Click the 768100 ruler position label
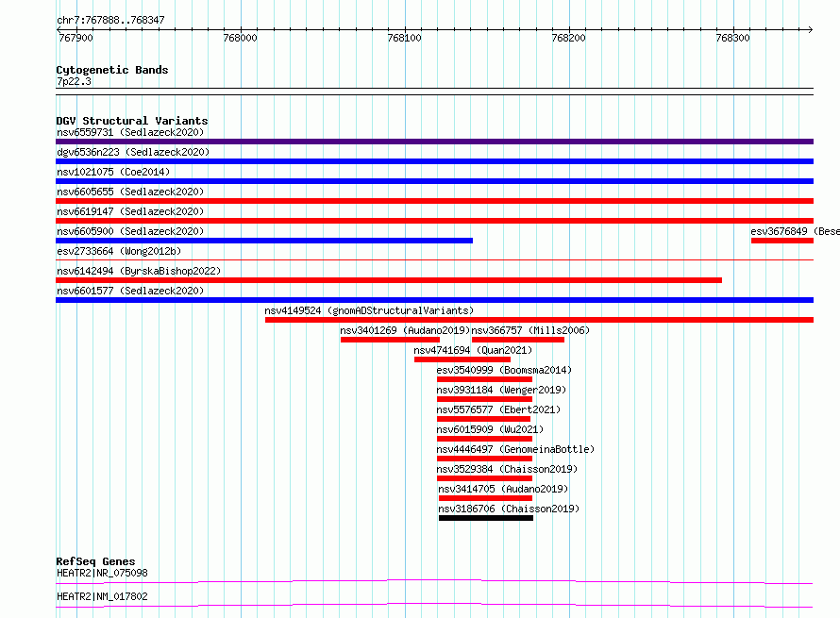The width and height of the screenshot is (840, 618). point(405,38)
